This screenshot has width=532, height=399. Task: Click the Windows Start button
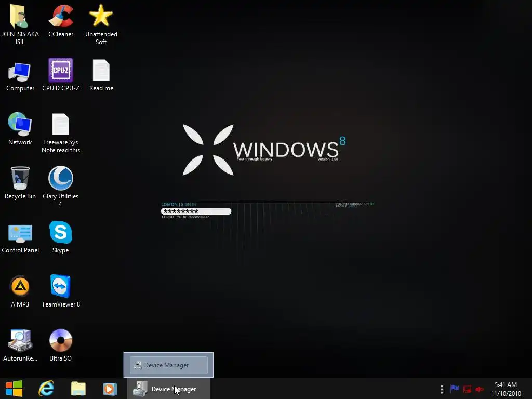point(14,389)
